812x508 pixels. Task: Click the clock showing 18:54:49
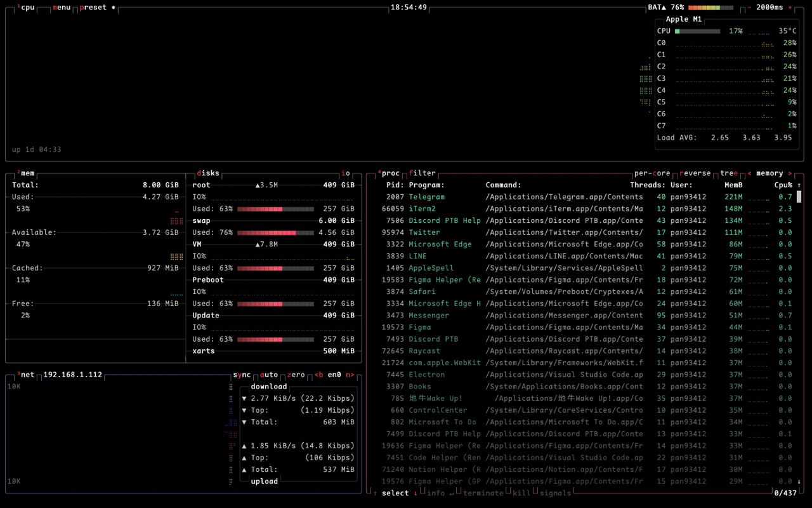tap(409, 8)
